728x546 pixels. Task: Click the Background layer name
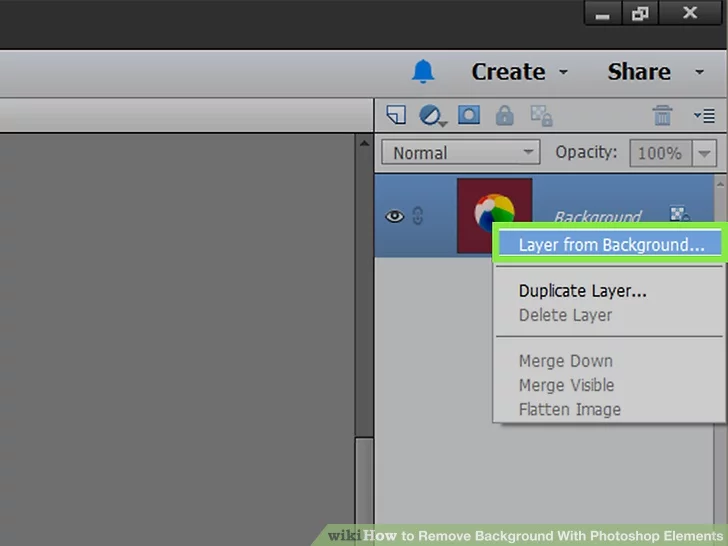click(598, 216)
